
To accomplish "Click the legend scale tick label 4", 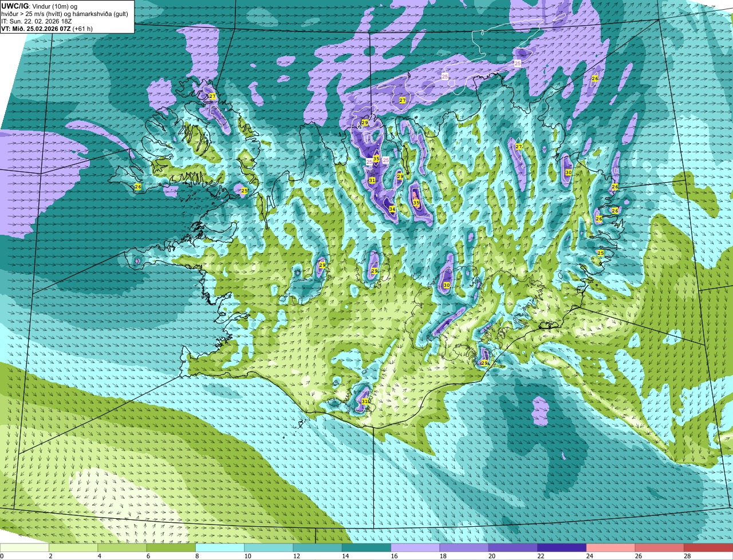I will point(99,556).
